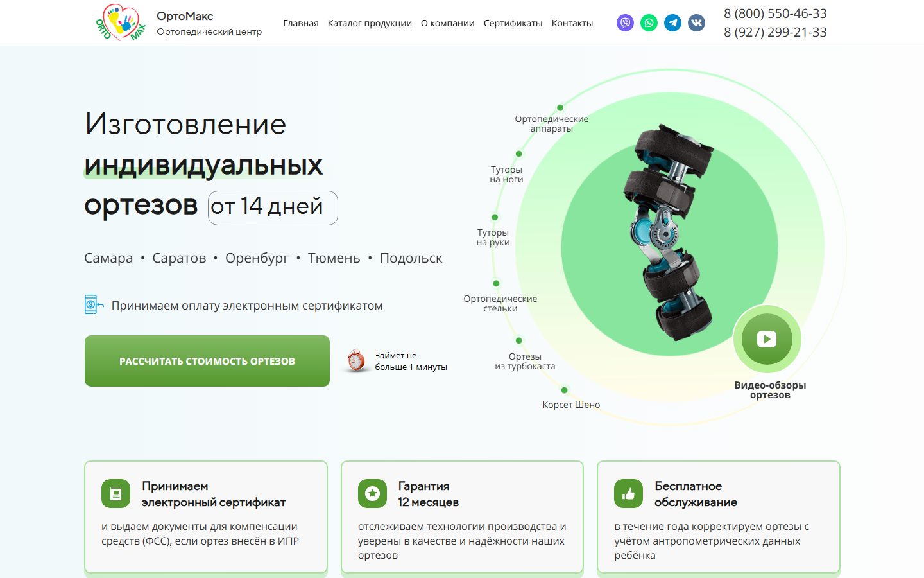Click the Самара city name

click(x=108, y=258)
